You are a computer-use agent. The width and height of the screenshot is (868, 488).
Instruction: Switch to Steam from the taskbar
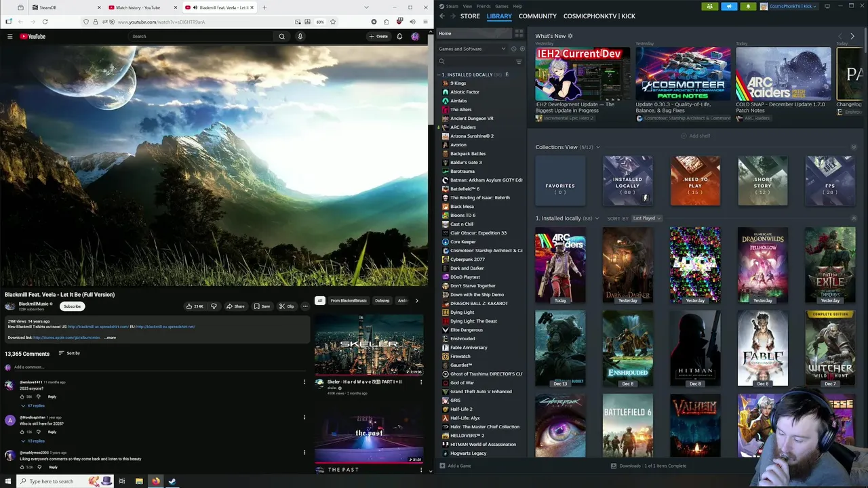click(172, 481)
